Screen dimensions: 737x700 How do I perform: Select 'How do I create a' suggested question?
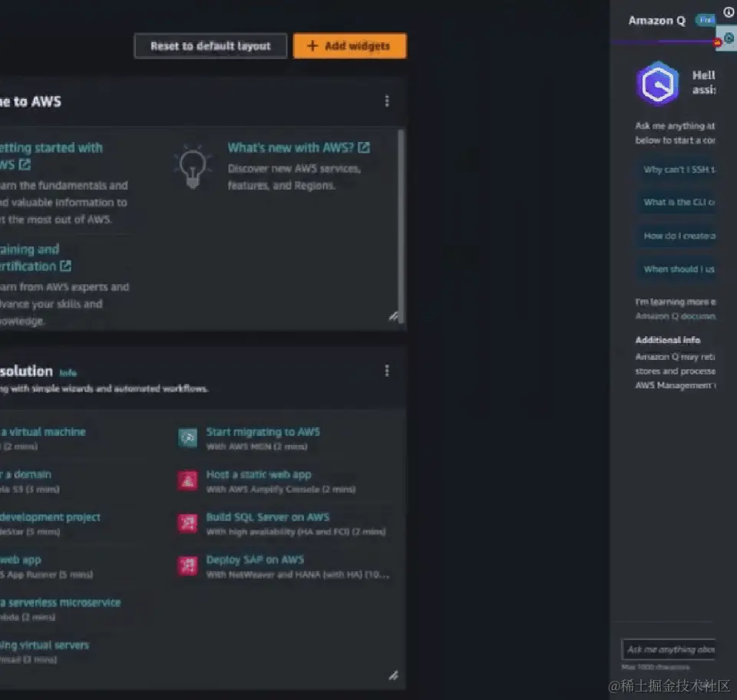(x=676, y=236)
